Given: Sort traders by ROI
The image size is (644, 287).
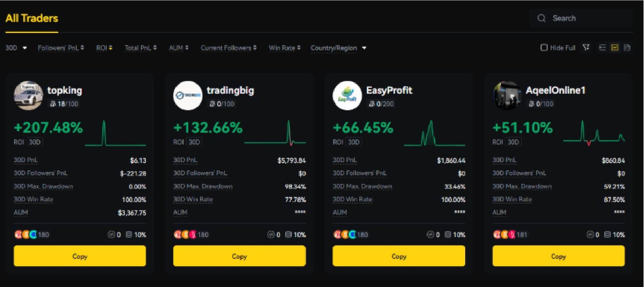Looking at the screenshot, I should 104,48.
